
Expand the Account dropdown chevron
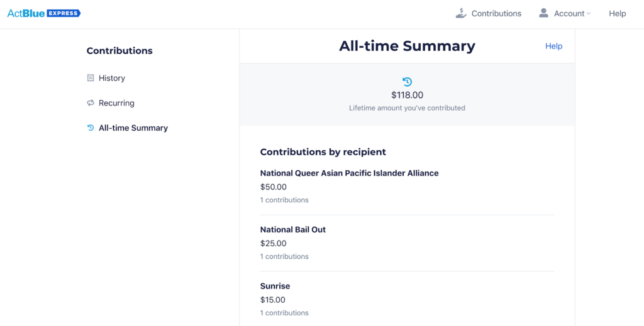(x=589, y=14)
